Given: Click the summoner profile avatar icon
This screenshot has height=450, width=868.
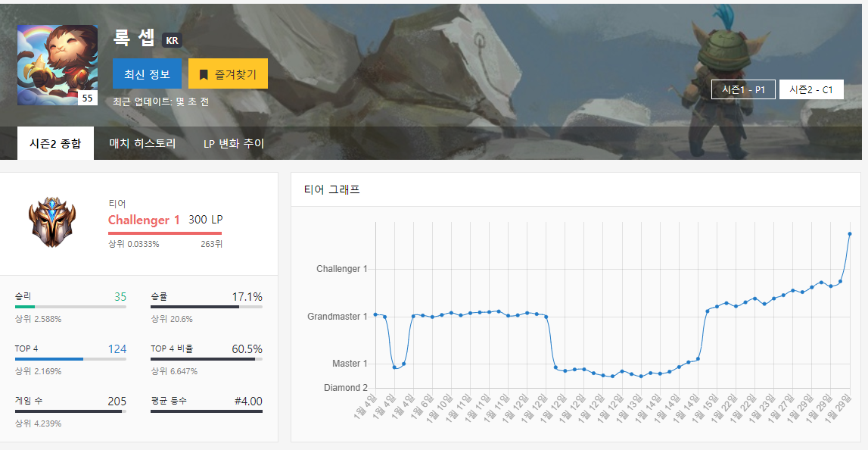Looking at the screenshot, I should tap(58, 65).
